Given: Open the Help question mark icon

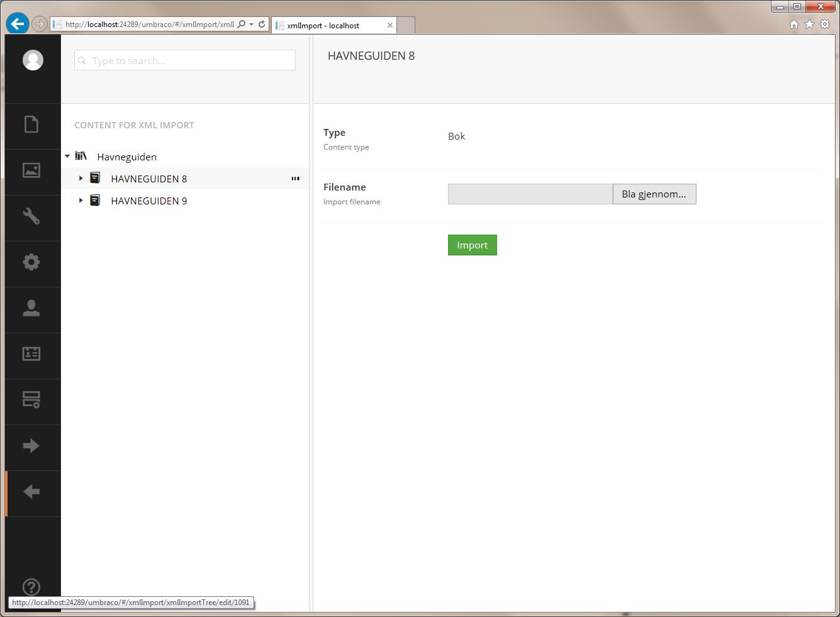Looking at the screenshot, I should [31, 587].
